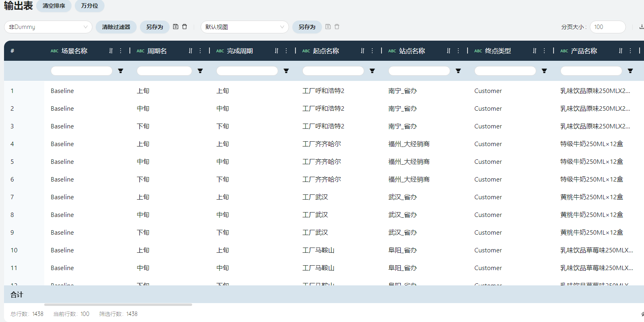The width and height of the screenshot is (644, 322).
Task: Click the 清空排序 button
Action: tap(54, 6)
